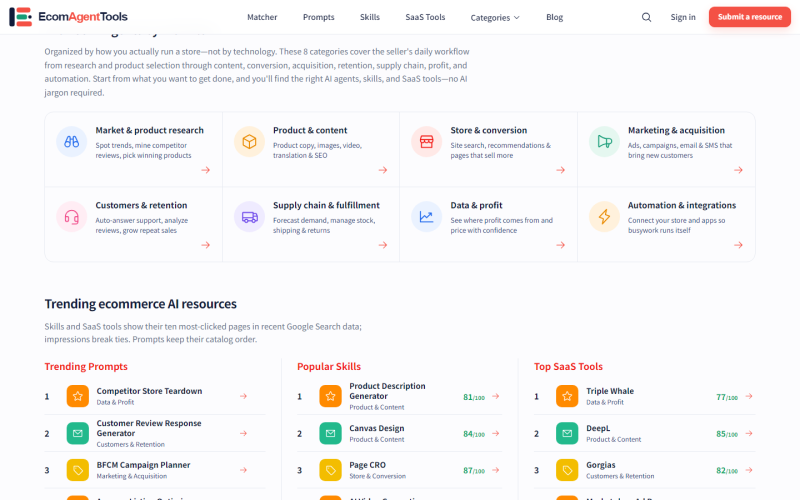The width and height of the screenshot is (800, 500).
Task: Open Marketing & acquisition category title
Action: (677, 130)
